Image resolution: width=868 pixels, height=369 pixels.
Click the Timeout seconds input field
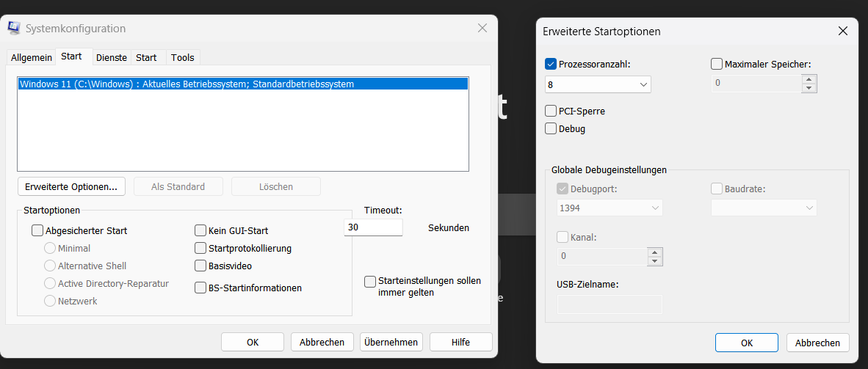[x=374, y=227]
